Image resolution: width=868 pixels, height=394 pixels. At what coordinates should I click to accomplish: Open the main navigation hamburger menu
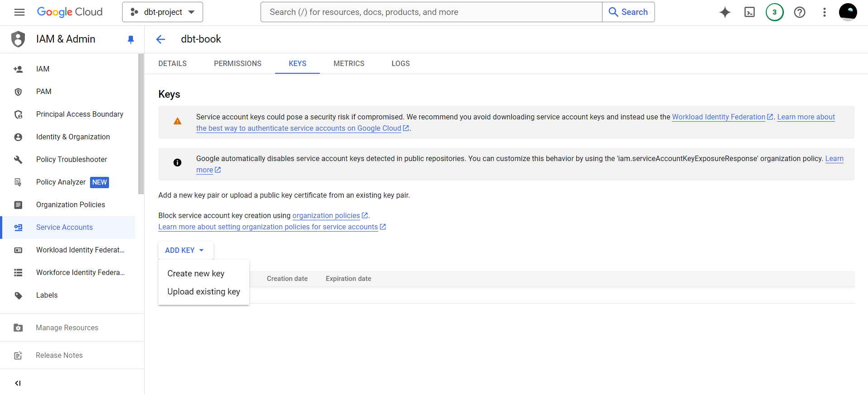(x=19, y=12)
